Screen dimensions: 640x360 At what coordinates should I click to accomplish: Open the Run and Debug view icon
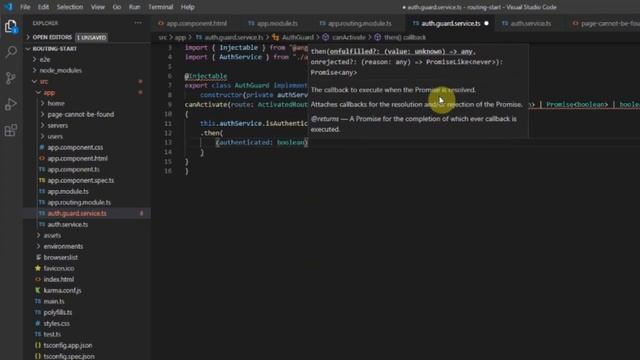[11, 104]
